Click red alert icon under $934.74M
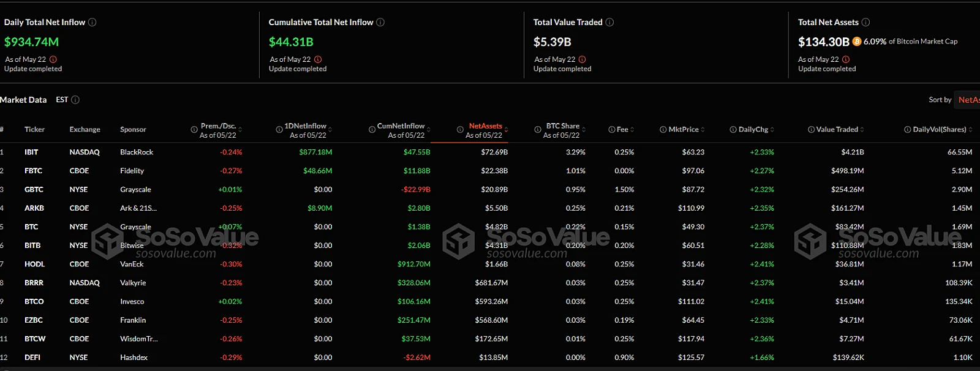The width and height of the screenshot is (980, 371). click(x=53, y=59)
